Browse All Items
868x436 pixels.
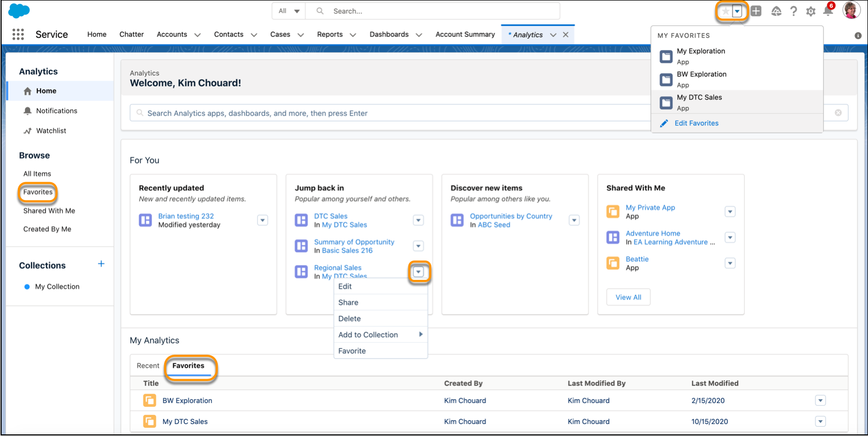click(37, 174)
